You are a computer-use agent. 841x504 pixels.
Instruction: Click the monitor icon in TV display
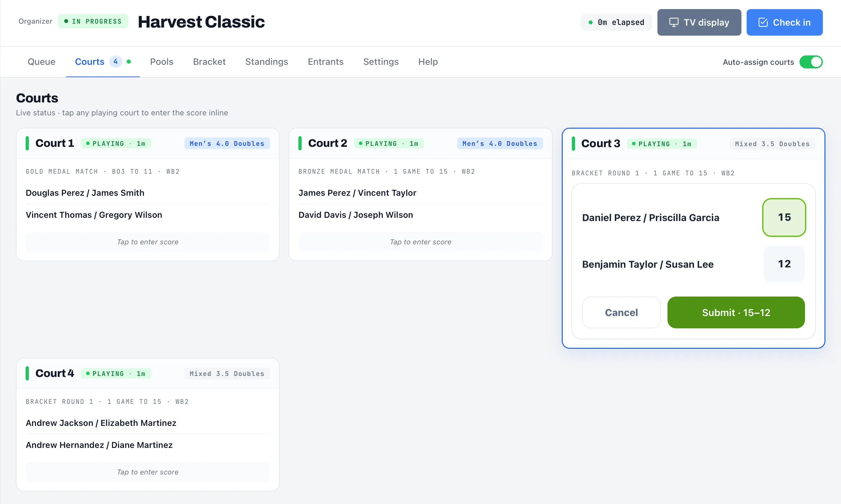click(673, 22)
